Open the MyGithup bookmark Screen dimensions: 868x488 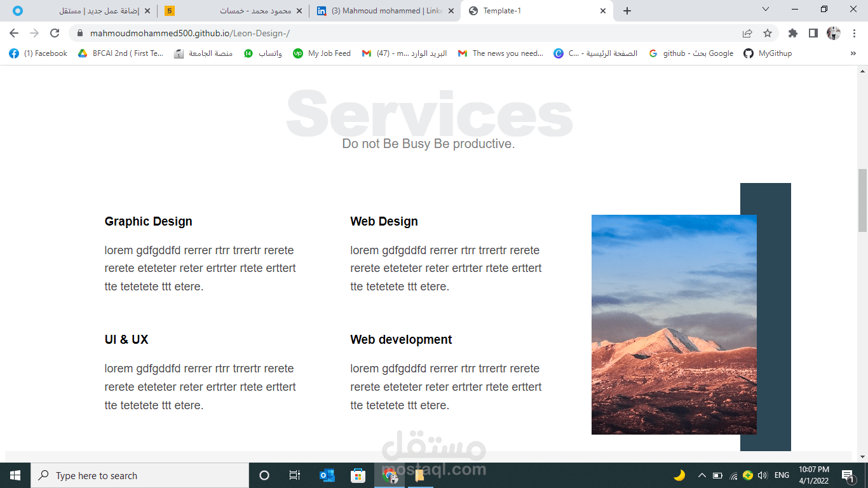[x=768, y=53]
